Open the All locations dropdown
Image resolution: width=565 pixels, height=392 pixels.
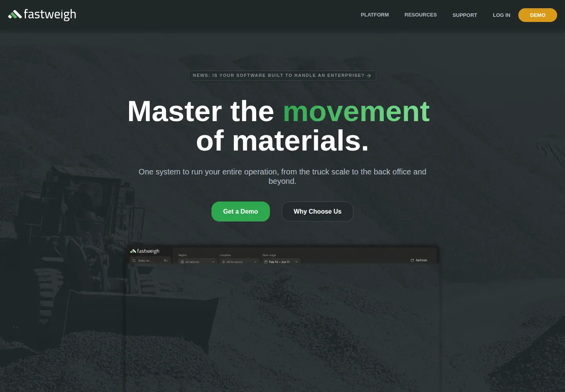tap(239, 262)
